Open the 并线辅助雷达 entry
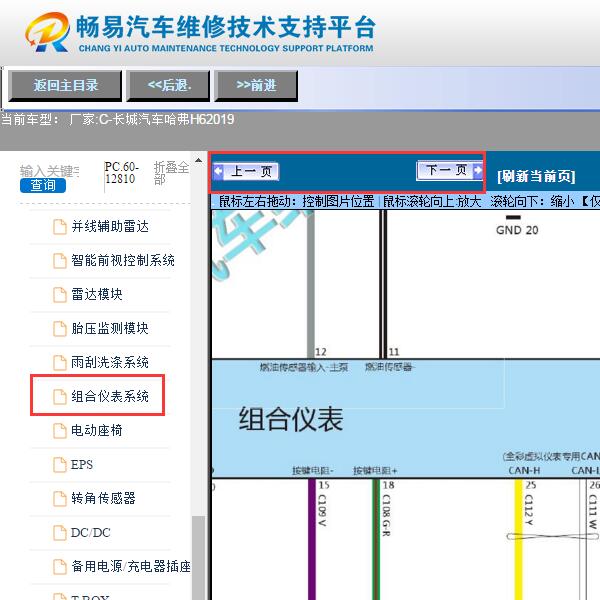 [110, 227]
